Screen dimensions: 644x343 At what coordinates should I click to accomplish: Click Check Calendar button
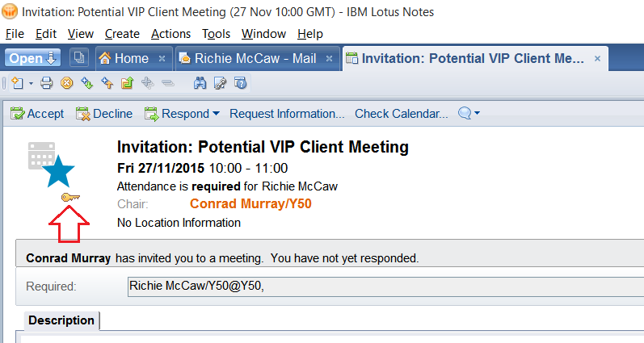pyautogui.click(x=402, y=114)
